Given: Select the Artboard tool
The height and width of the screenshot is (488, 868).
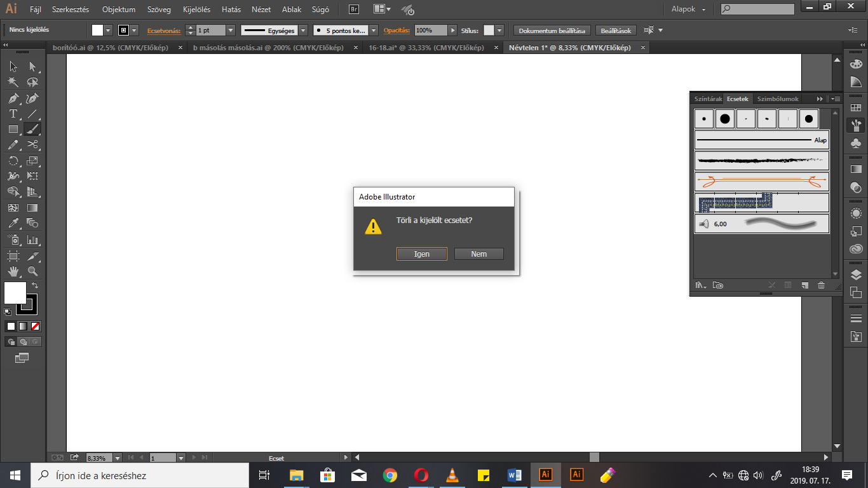Looking at the screenshot, I should pos(13,256).
